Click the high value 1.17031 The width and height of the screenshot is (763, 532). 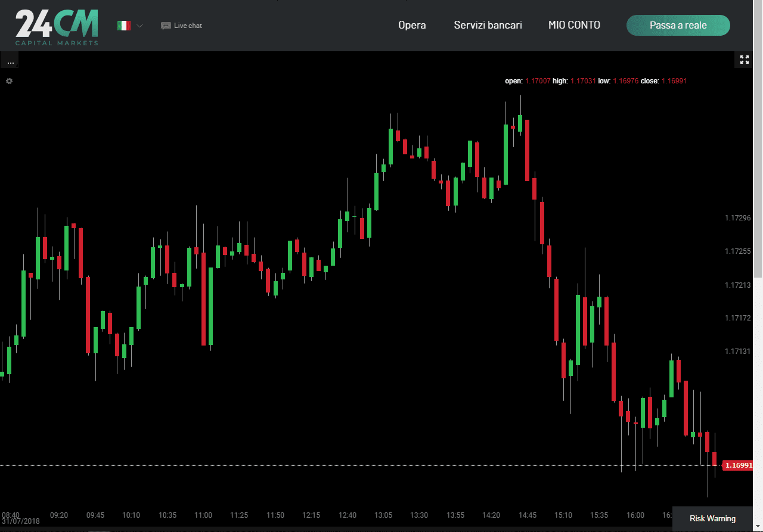click(x=583, y=81)
